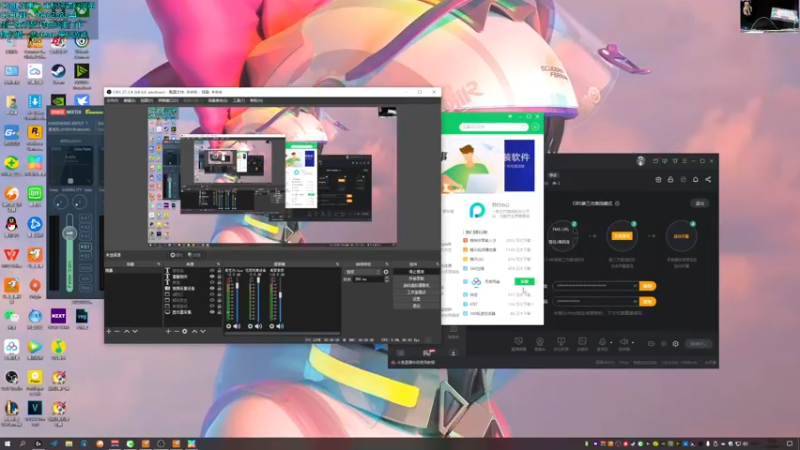Adjust first OBS mixer volume slider
800x450 pixels.
[x=237, y=286]
